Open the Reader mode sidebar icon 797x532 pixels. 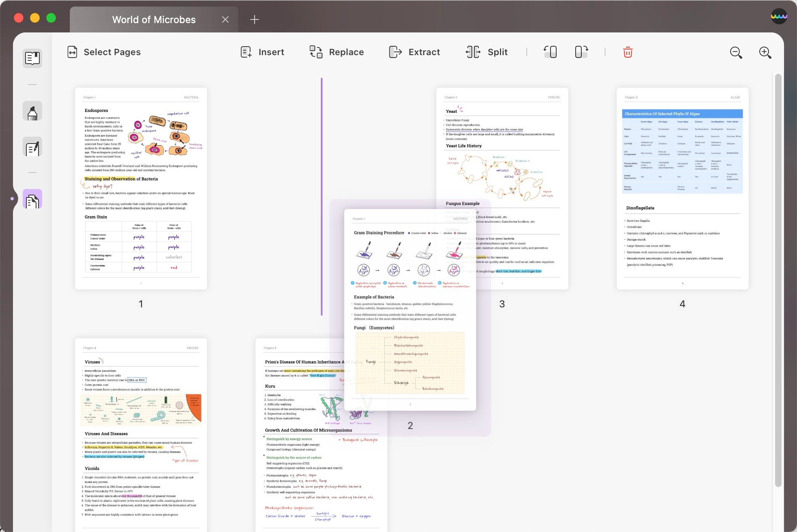click(x=32, y=58)
